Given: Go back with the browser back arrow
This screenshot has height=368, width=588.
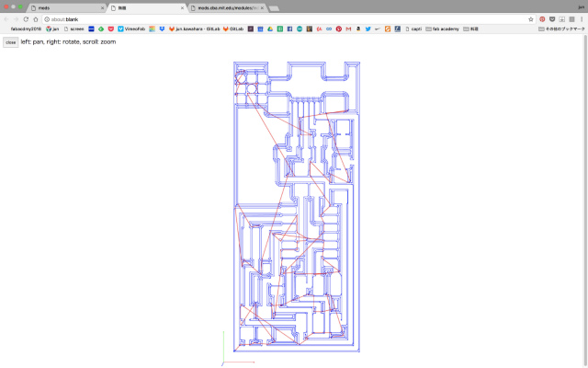Looking at the screenshot, I should tap(6, 19).
